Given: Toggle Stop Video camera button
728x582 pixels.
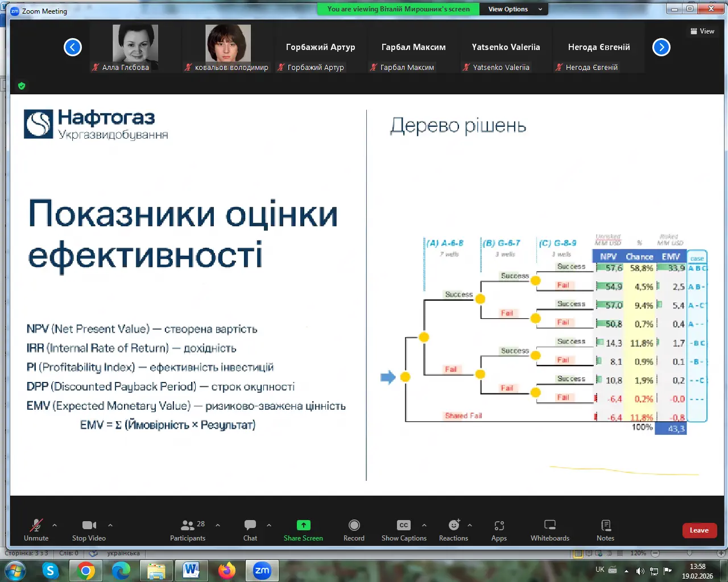Looking at the screenshot, I should click(89, 529).
